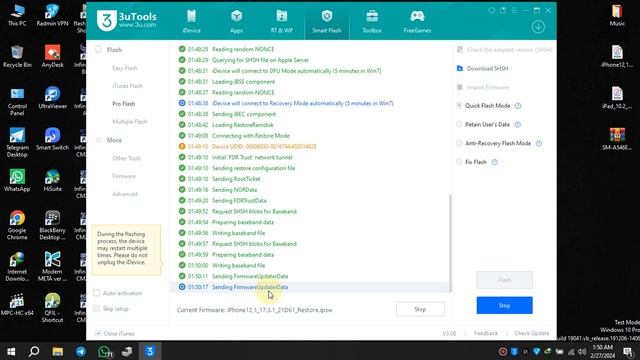Show help for Quick Flash Mode
640x360 pixels.
(518, 106)
